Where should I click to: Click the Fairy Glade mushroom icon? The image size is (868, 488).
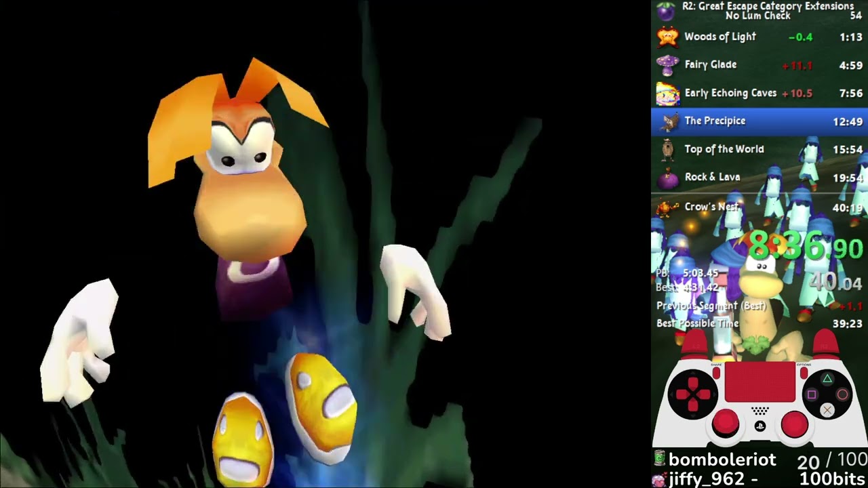pyautogui.click(x=668, y=65)
